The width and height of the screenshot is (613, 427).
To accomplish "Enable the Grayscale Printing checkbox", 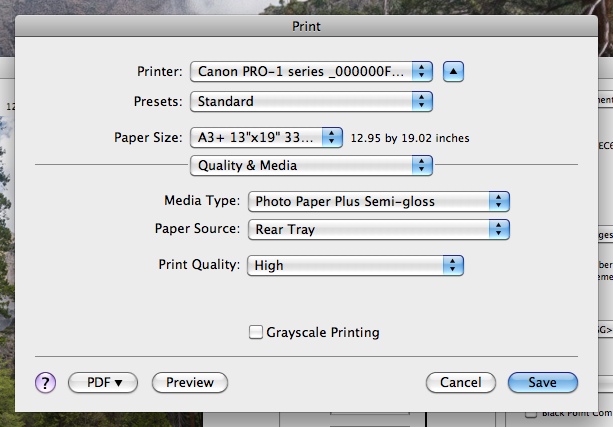I will click(256, 332).
